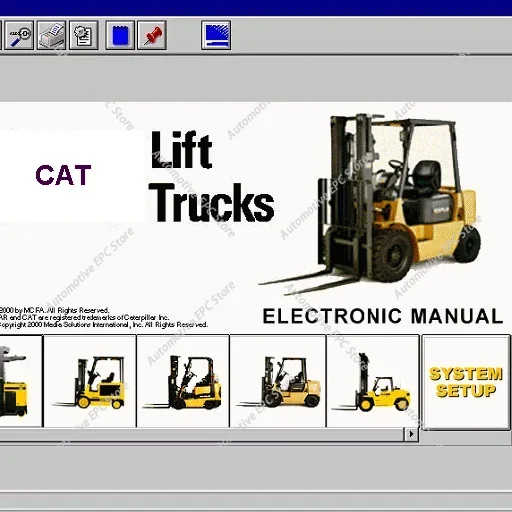Click the red pushpin bookmark icon
The height and width of the screenshot is (512, 512).
pyautogui.click(x=152, y=35)
